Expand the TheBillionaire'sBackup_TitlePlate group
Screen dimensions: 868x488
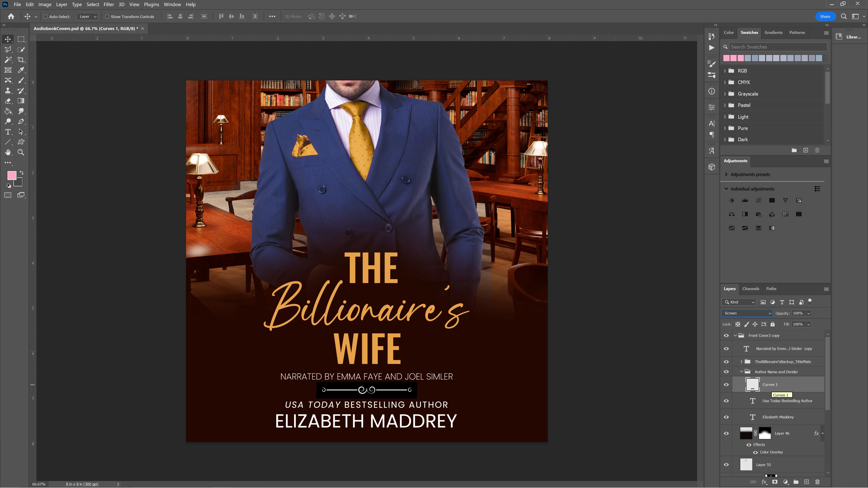(741, 362)
